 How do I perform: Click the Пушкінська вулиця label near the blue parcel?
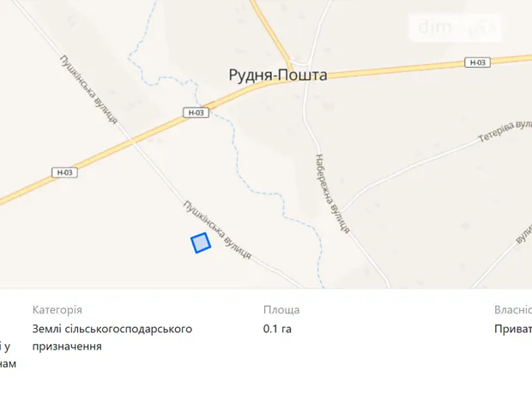pyautogui.click(x=217, y=230)
